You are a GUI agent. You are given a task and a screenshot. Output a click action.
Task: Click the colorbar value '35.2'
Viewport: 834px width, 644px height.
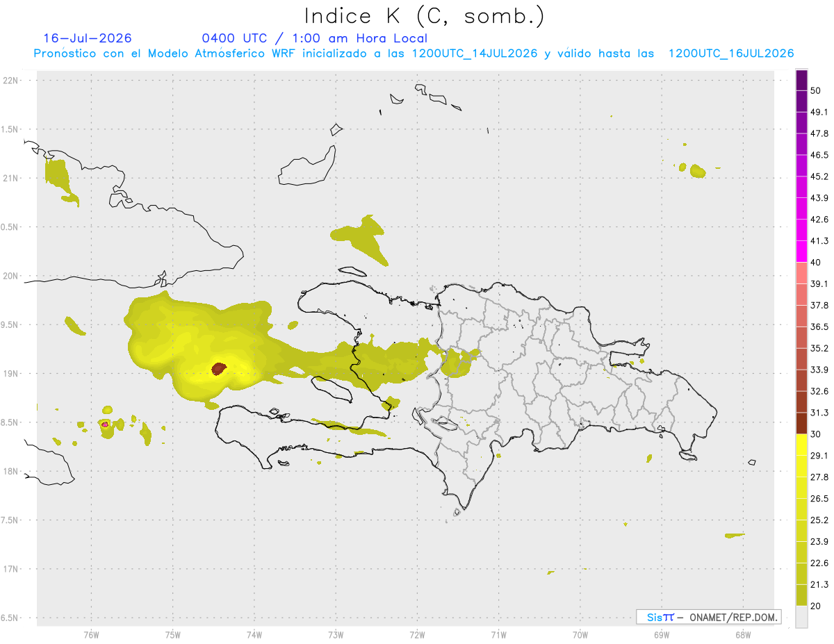coord(819,348)
